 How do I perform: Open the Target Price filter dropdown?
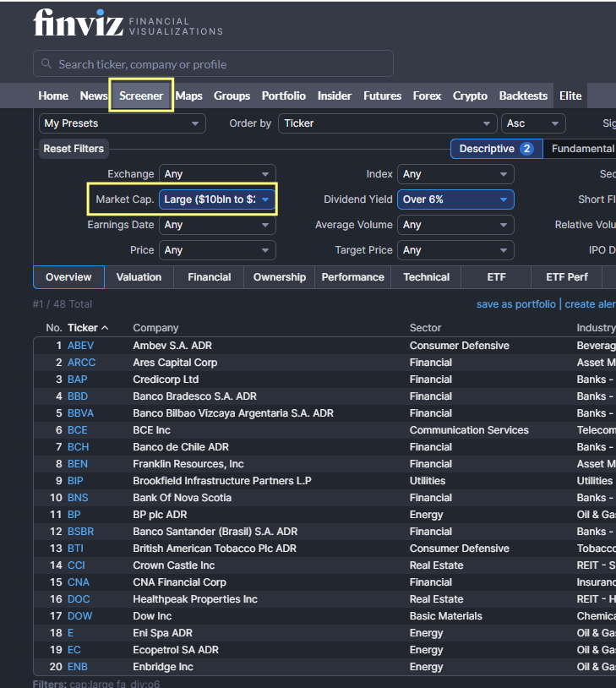pos(455,250)
